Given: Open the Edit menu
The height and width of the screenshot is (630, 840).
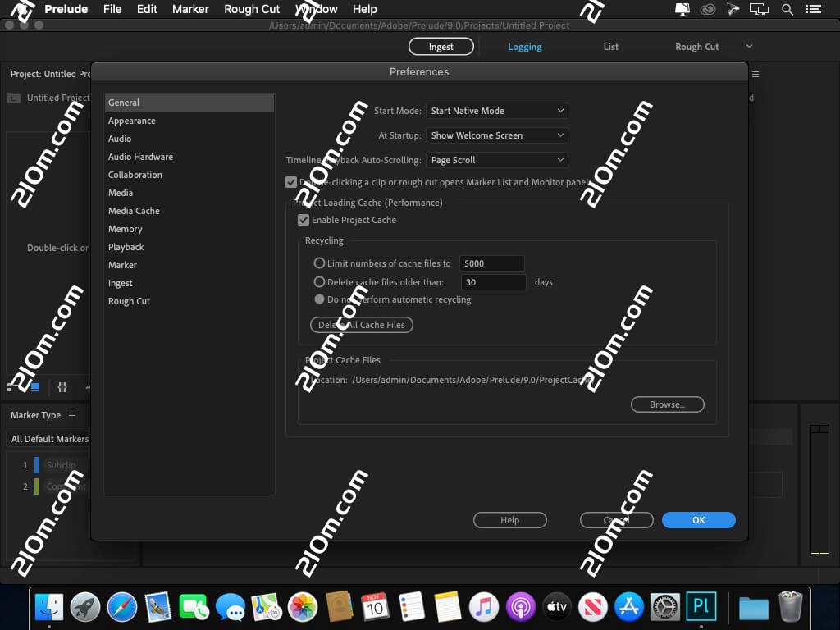Looking at the screenshot, I should coord(147,9).
